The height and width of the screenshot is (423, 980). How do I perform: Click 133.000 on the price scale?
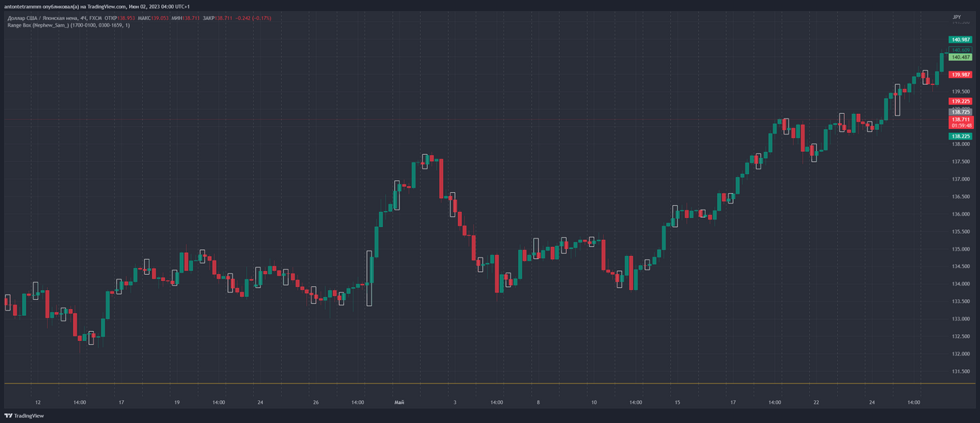point(960,319)
